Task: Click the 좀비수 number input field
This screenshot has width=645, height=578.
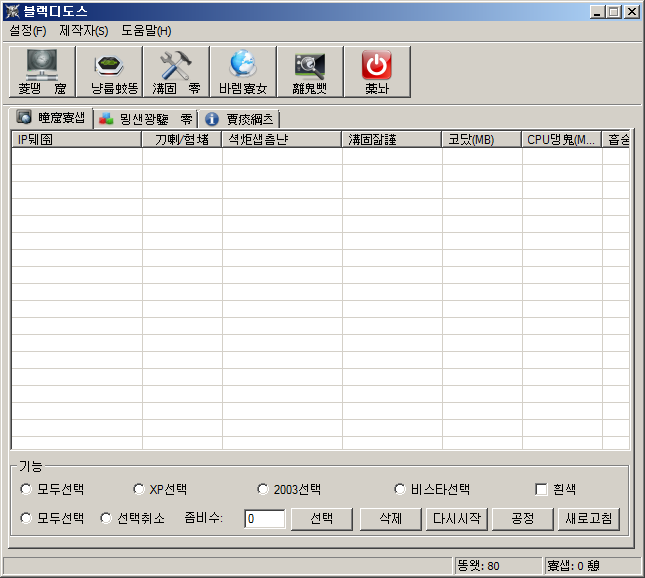Action: pos(264,519)
